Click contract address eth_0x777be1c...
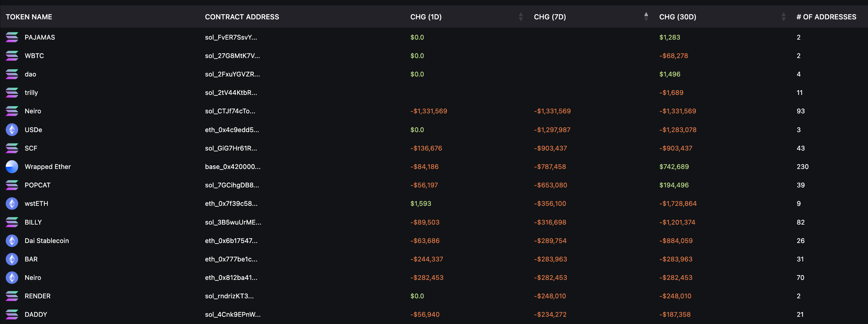Viewport: 868px width, 324px height. 231,259
